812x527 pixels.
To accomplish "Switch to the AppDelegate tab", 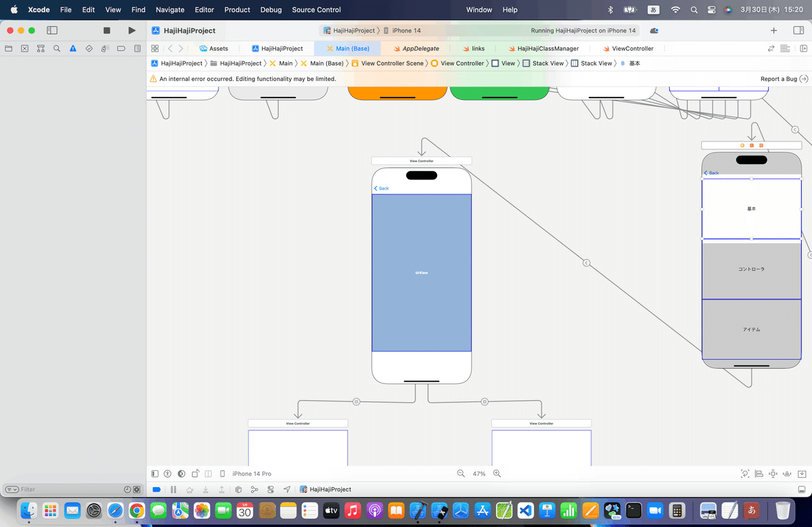I will point(416,49).
